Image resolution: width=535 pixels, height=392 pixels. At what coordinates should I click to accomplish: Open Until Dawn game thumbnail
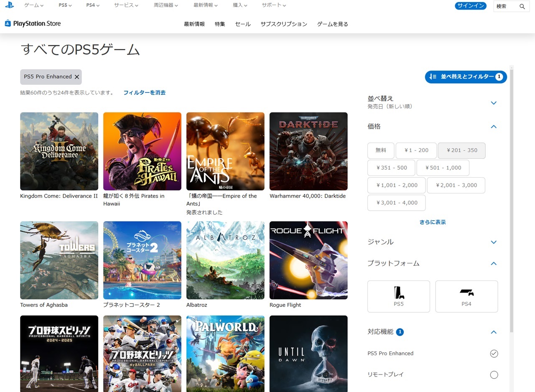pyautogui.click(x=308, y=354)
